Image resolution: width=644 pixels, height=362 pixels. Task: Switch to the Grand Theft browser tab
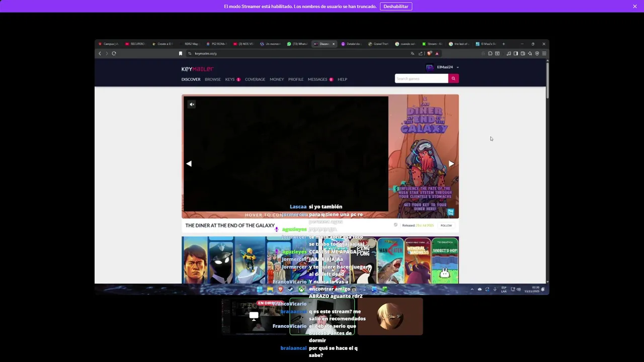378,44
